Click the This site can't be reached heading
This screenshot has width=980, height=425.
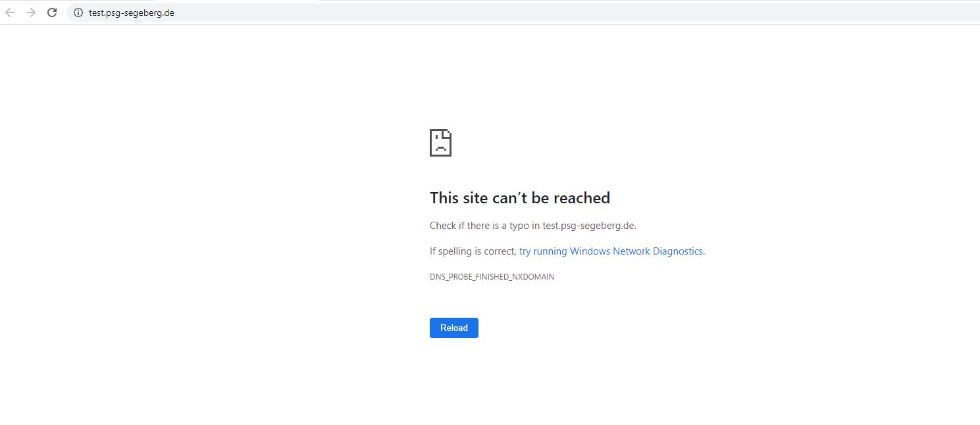point(520,197)
